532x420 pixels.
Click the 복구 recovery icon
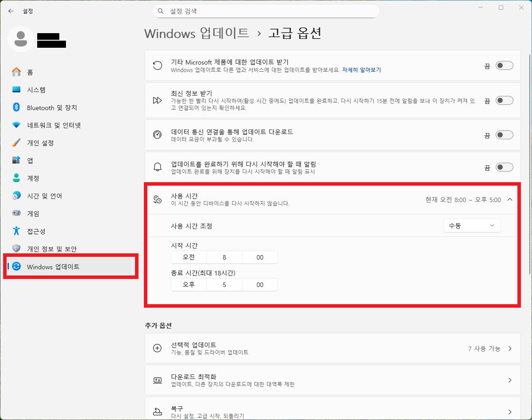(x=157, y=412)
